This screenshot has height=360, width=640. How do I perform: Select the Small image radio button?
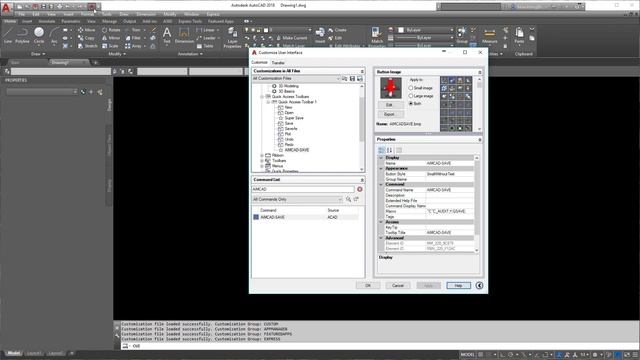(411, 88)
